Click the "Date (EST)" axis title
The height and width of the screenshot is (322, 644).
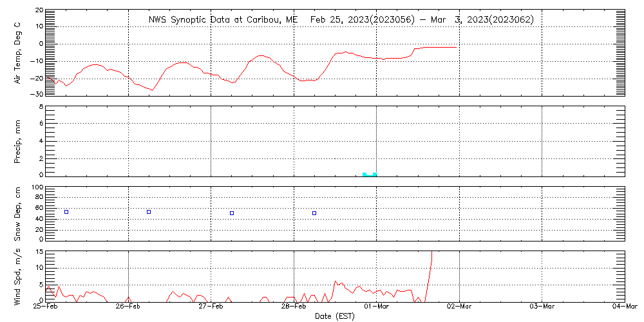click(x=335, y=316)
